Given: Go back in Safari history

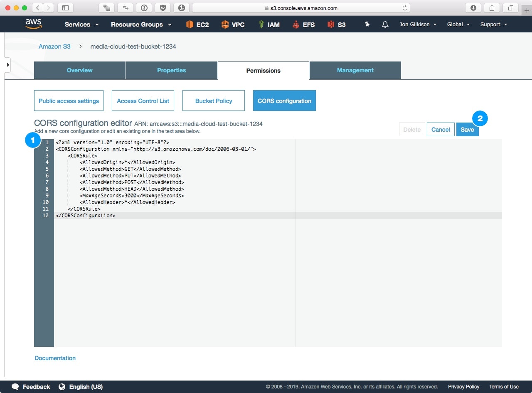Looking at the screenshot, I should tap(38, 8).
